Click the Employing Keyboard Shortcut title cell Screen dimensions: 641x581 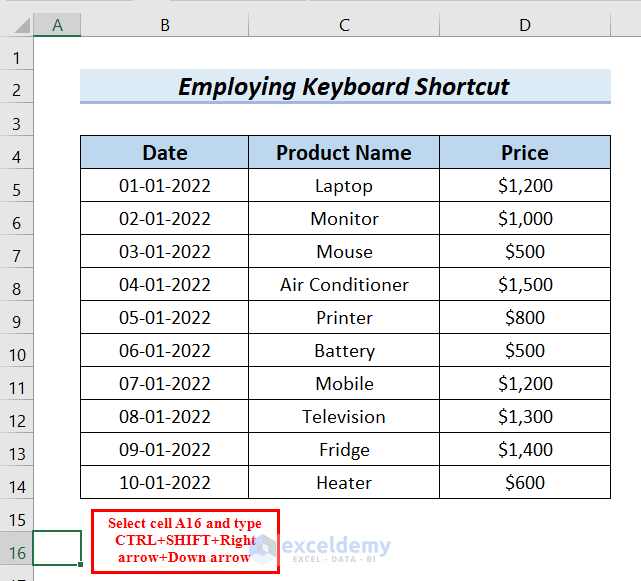(x=345, y=86)
